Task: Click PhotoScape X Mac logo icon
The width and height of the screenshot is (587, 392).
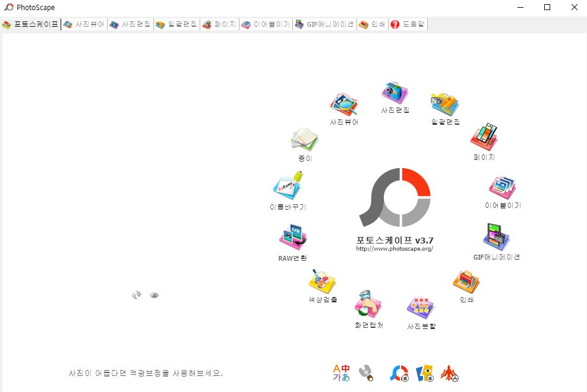Action: 399,373
